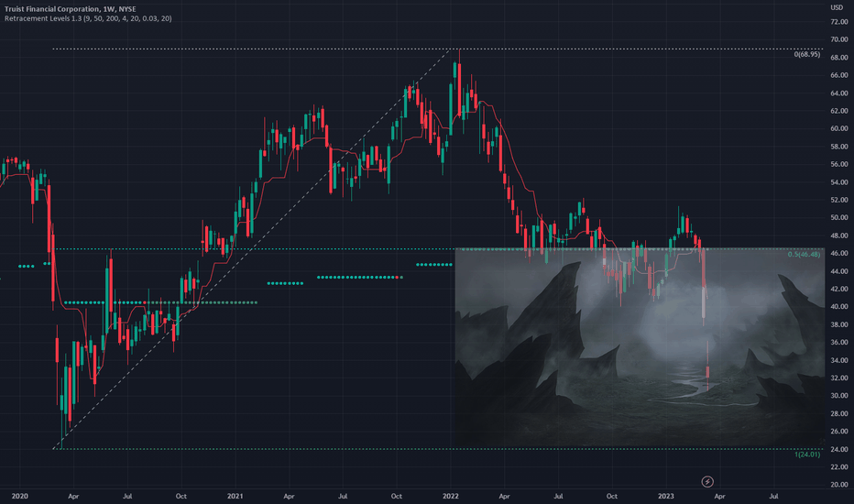Click the 2023 label on time axis

(666, 497)
